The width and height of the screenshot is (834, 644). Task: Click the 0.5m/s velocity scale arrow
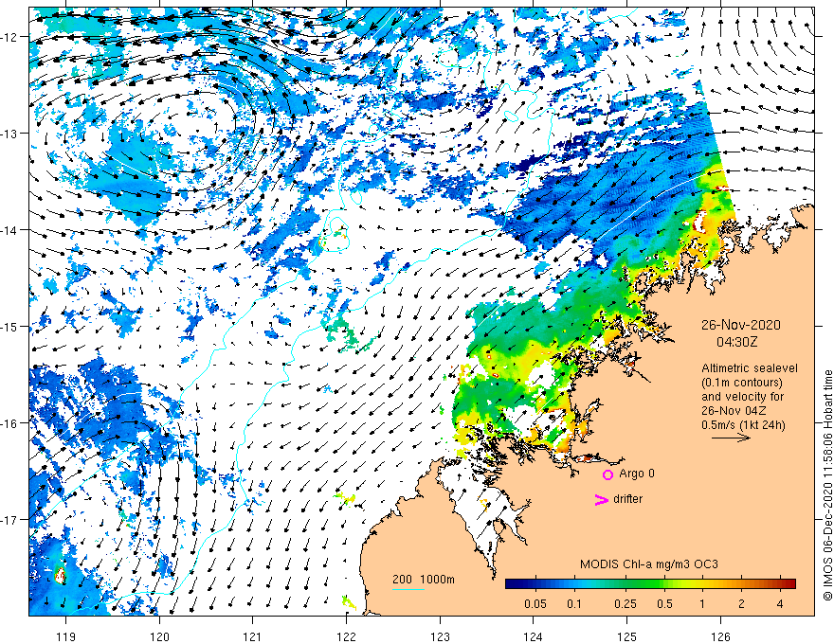pyautogui.click(x=732, y=438)
